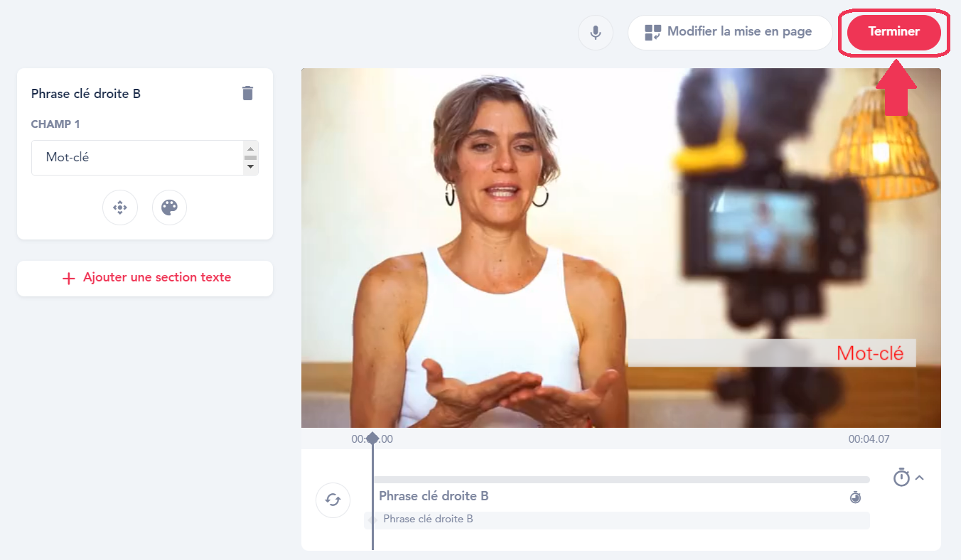Image resolution: width=961 pixels, height=560 pixels.
Task: Click the up arrow in Champ 1 field
Action: click(250, 149)
